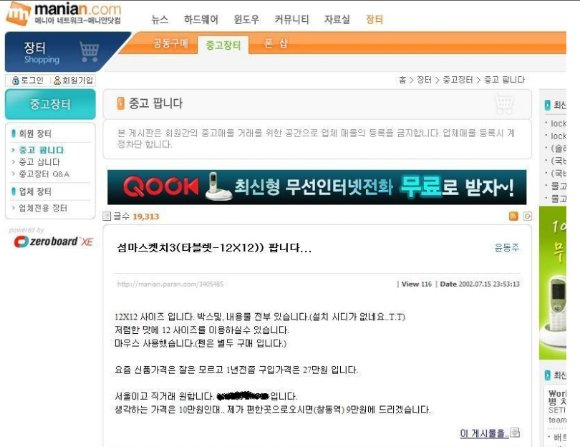Click the icon right of the RSS icon

(528, 216)
